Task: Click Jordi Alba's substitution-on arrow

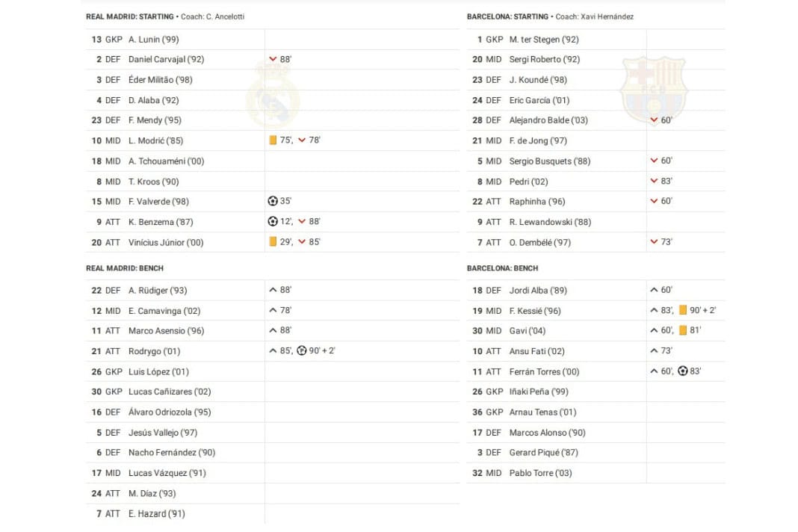Action: pyautogui.click(x=654, y=290)
